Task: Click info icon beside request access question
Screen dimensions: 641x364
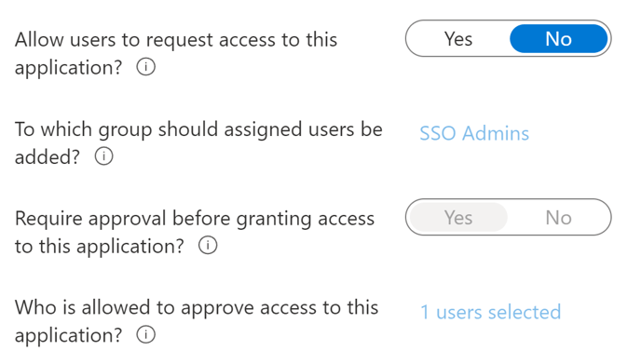Action: click(x=146, y=67)
